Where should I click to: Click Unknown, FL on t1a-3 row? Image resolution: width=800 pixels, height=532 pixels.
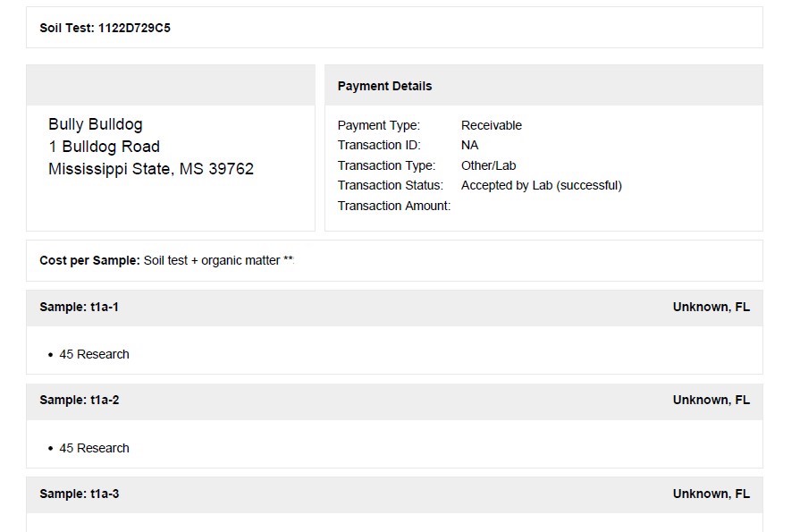point(712,494)
